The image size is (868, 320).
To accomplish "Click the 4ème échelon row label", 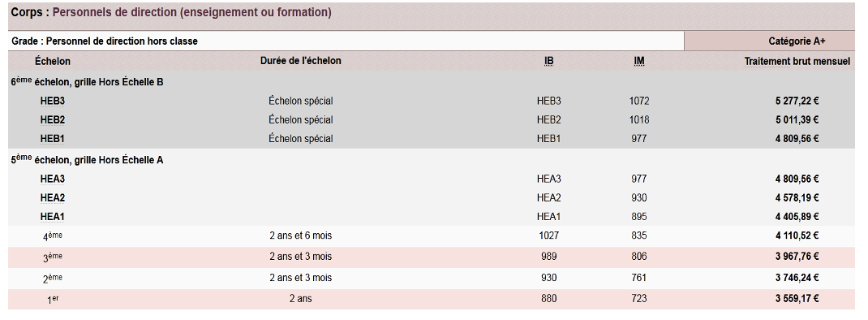I will point(53,236).
